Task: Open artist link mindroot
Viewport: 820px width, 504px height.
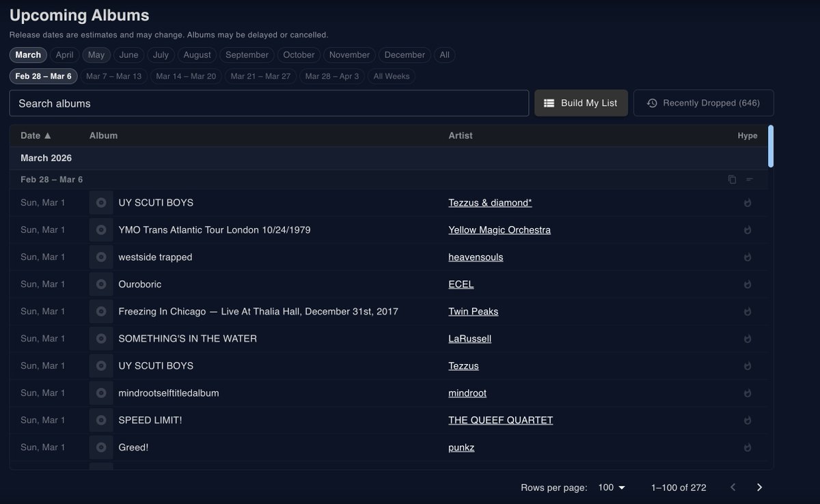Action: pos(467,393)
